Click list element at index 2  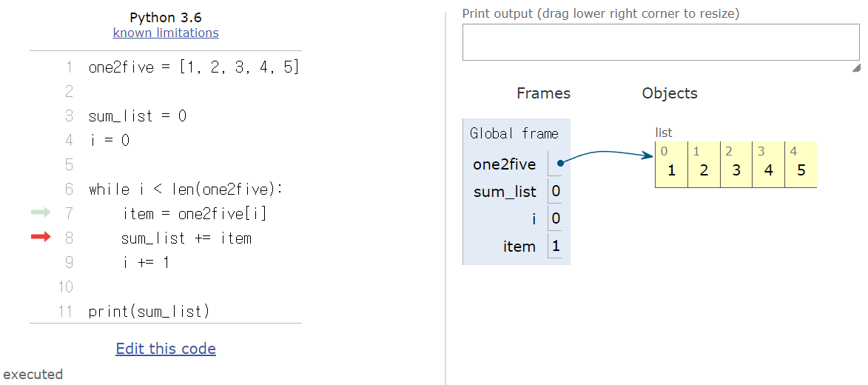click(x=736, y=171)
